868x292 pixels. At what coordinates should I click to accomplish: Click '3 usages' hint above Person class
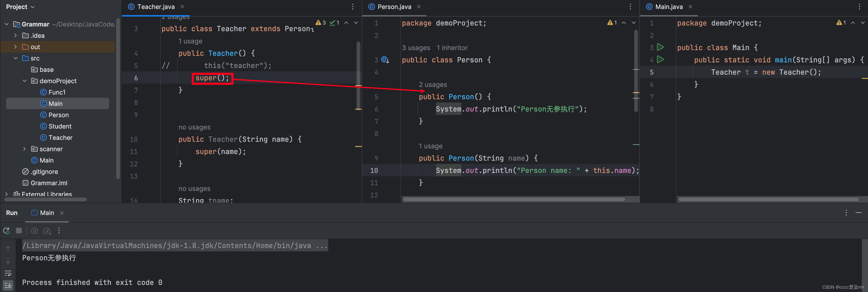(416, 47)
